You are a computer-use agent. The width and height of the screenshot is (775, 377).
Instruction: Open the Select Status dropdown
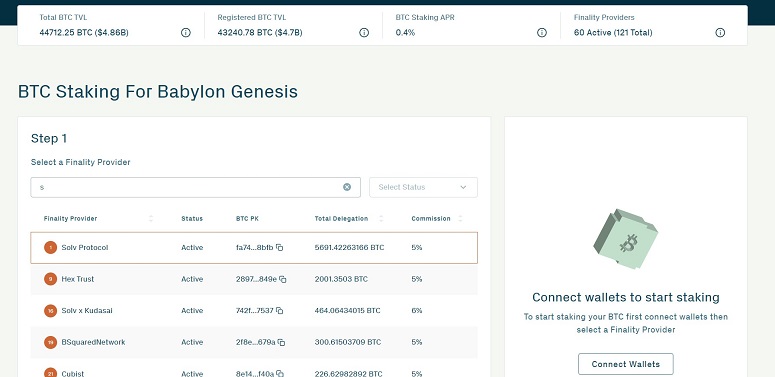pyautogui.click(x=424, y=187)
